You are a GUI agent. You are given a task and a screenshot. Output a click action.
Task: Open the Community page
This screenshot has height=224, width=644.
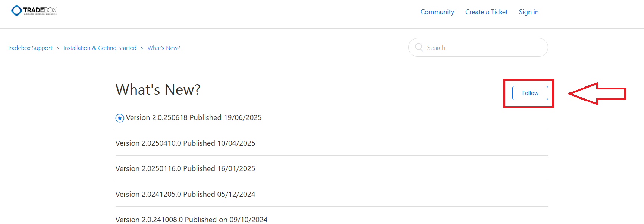tap(437, 12)
